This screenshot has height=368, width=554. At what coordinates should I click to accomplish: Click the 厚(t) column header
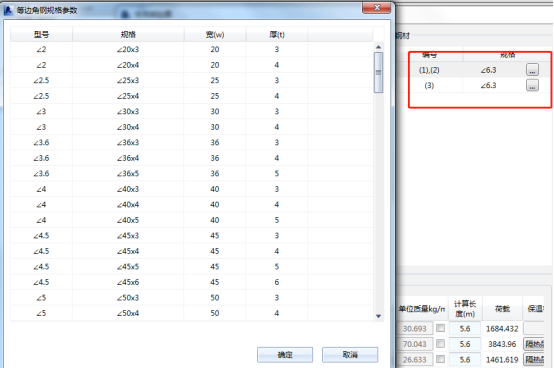277,35
